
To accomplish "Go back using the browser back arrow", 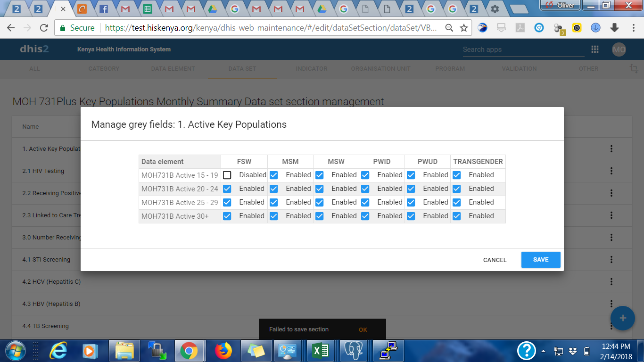I will pos(10,28).
